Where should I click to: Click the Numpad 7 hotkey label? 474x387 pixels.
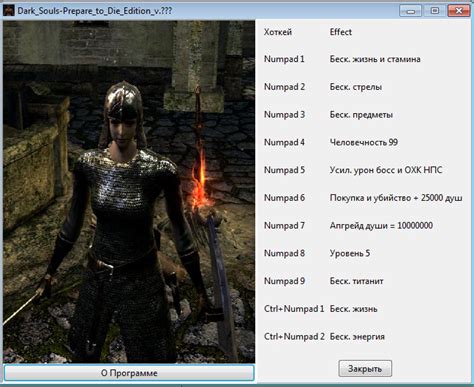tap(284, 225)
